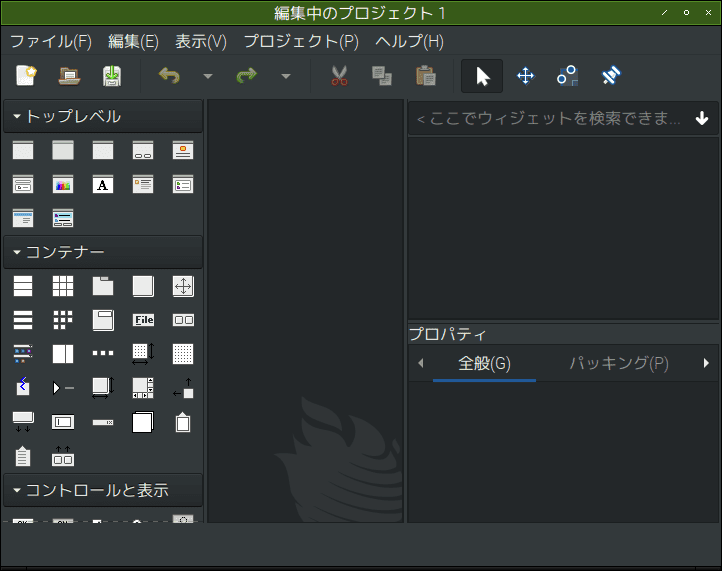The width and height of the screenshot is (722, 571).
Task: Redo the last undone action
Action: [x=247, y=76]
